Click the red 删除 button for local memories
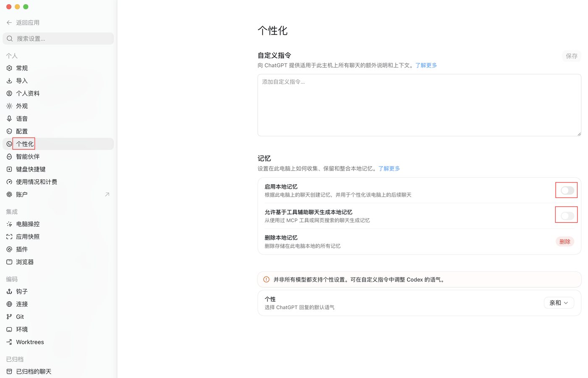The width and height of the screenshot is (588, 378). pos(565,242)
